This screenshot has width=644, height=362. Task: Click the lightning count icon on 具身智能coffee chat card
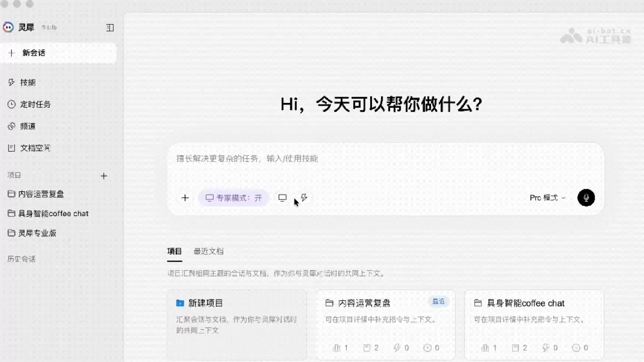pos(546,348)
